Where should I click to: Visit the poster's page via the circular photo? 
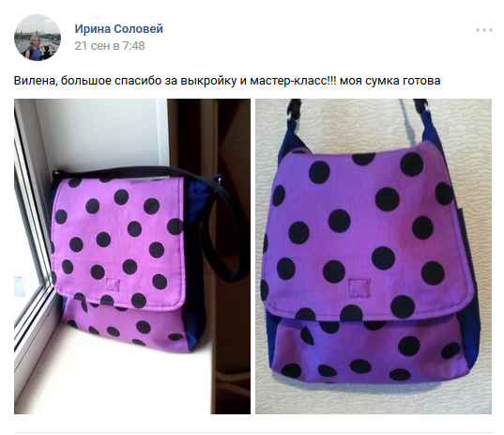[38, 38]
